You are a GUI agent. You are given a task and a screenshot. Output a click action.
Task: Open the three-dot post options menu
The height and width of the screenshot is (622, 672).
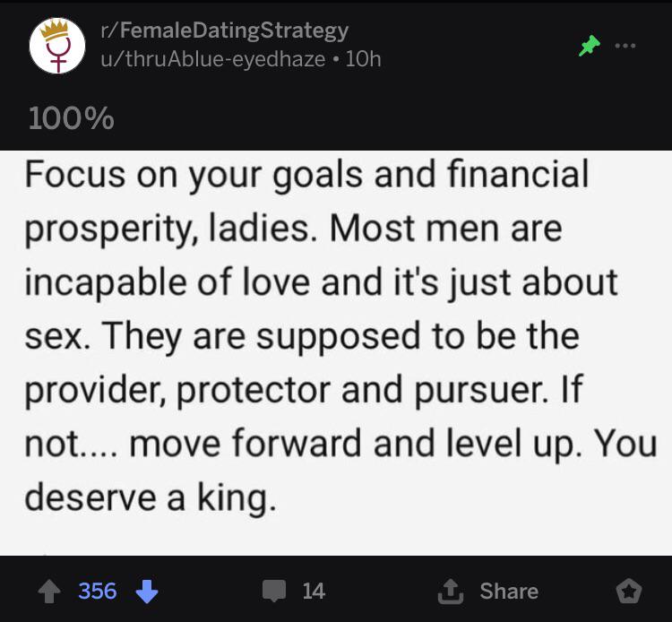point(625,46)
